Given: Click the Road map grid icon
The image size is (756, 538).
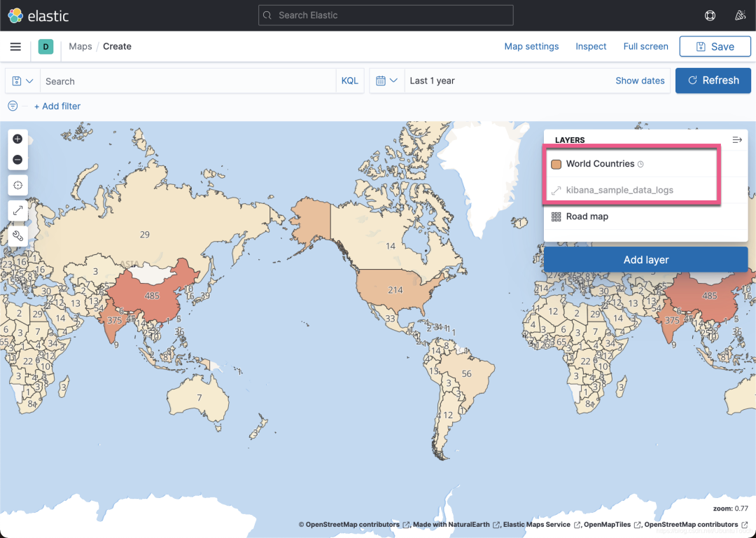Looking at the screenshot, I should (556, 216).
